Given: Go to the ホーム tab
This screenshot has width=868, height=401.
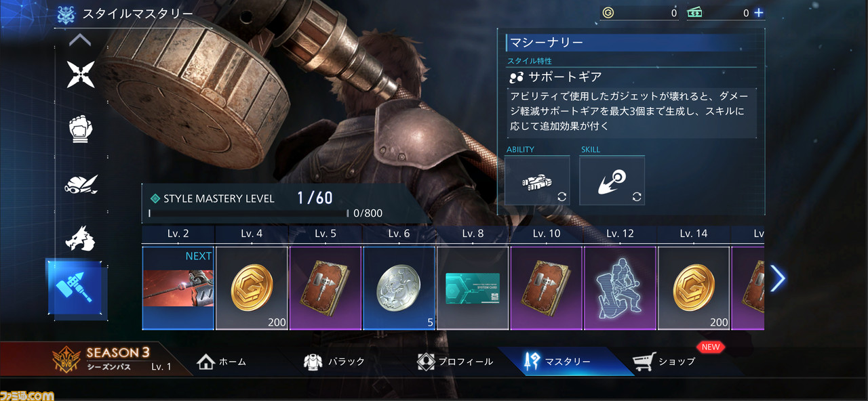Looking at the screenshot, I should [222, 362].
